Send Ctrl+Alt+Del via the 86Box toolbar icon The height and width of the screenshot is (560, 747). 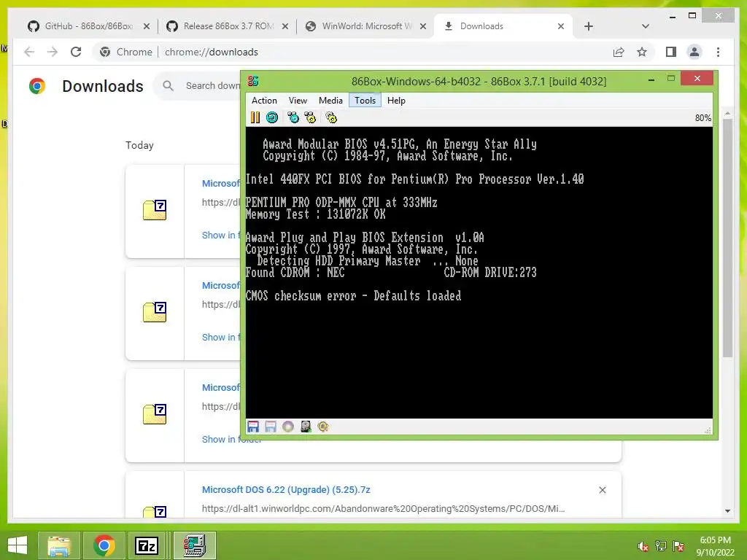point(293,117)
